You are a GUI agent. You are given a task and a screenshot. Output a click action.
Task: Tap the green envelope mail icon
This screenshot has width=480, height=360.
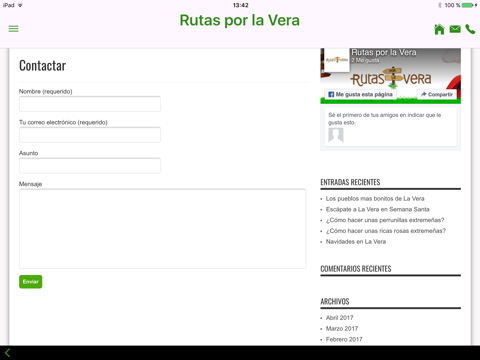tap(455, 29)
